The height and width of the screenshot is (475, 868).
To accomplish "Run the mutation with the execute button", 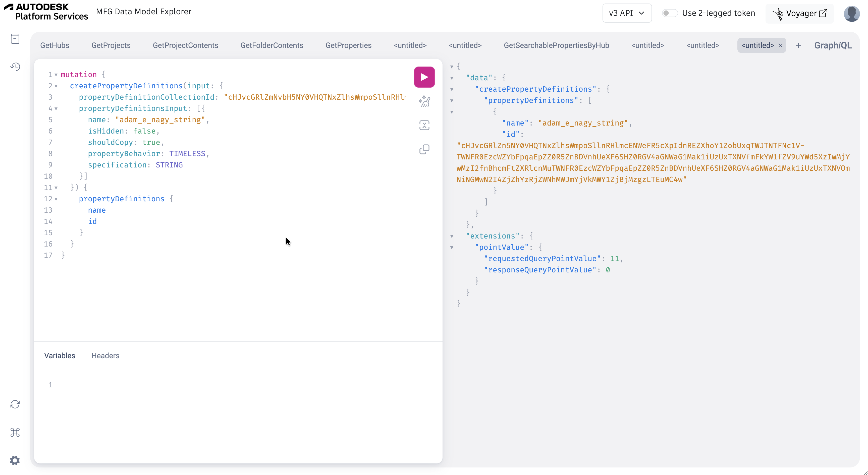I will pos(424,77).
